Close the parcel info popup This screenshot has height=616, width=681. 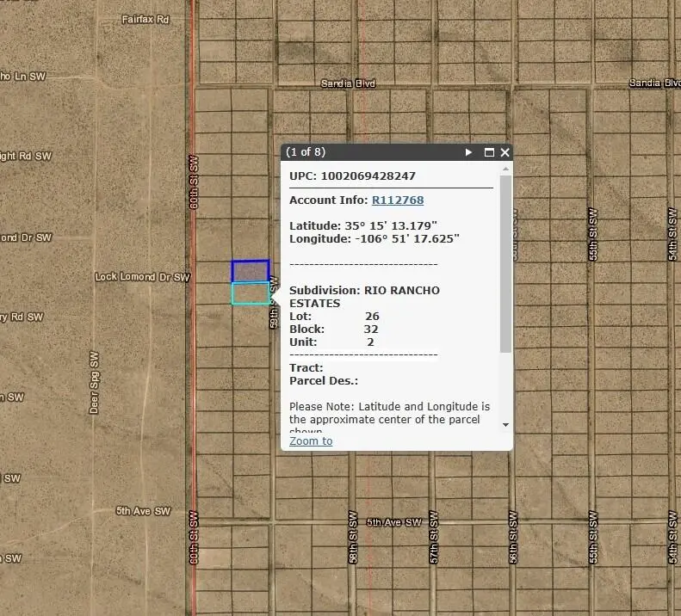tap(505, 152)
